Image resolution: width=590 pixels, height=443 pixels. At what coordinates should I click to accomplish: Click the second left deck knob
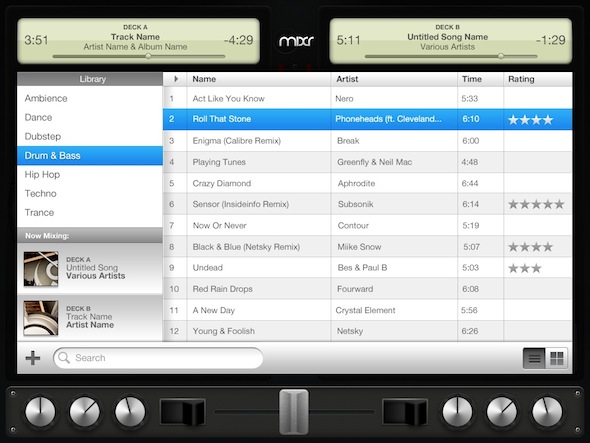85,411
